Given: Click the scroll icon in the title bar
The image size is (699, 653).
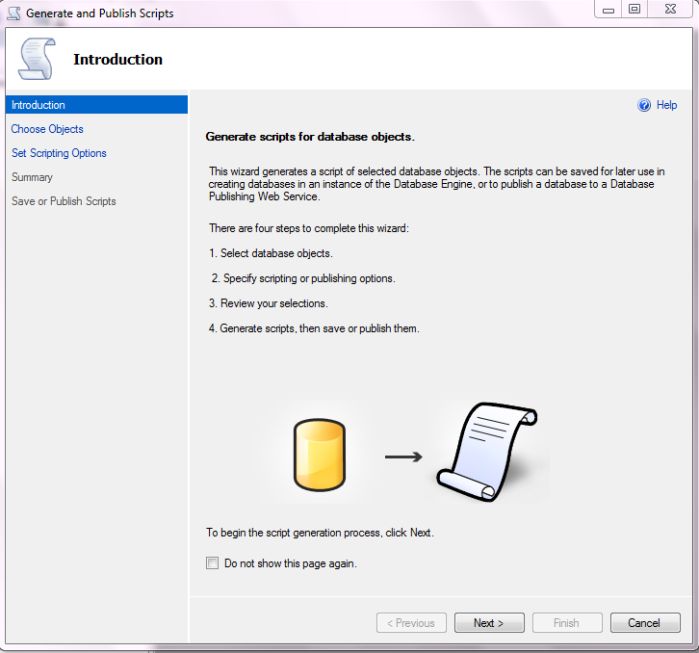Looking at the screenshot, I should pyautogui.click(x=14, y=13).
